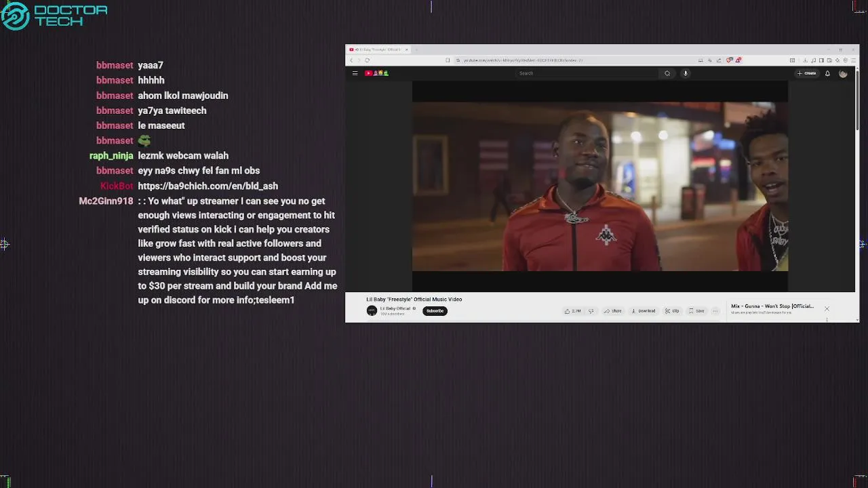Open the YouTube hamburger guide menu
Screen dimensions: 868x488
tap(355, 73)
